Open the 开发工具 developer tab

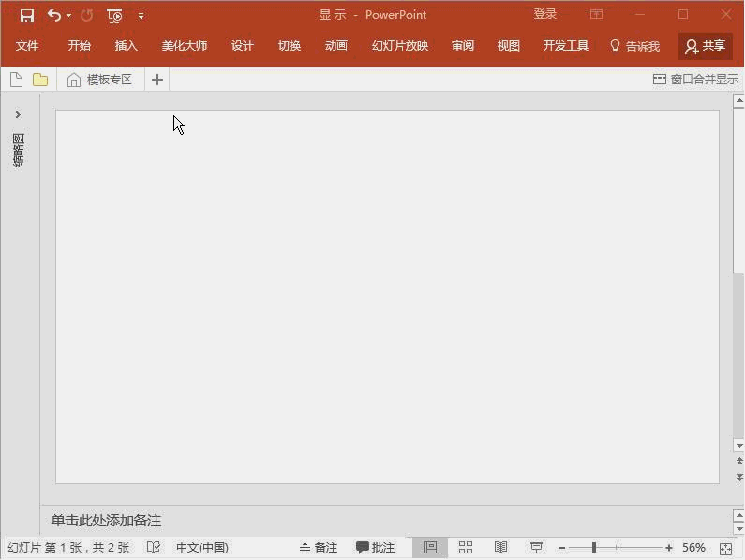(566, 46)
